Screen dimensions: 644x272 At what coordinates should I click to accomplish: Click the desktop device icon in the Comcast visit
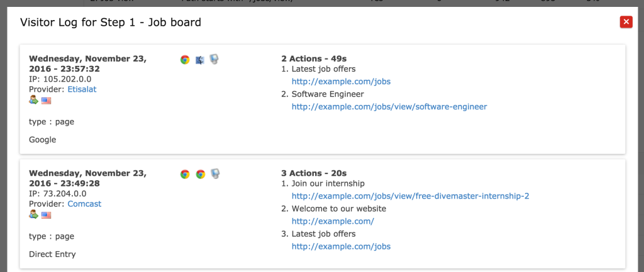coord(214,174)
